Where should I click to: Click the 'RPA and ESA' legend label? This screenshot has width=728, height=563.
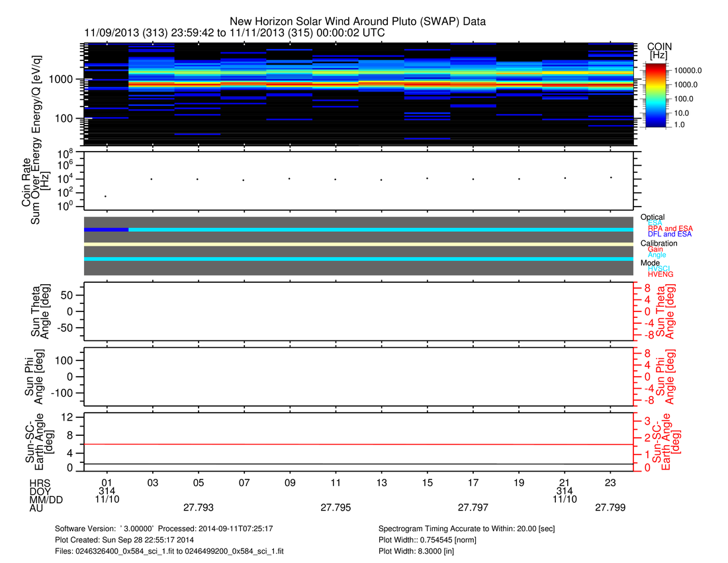[670, 229]
